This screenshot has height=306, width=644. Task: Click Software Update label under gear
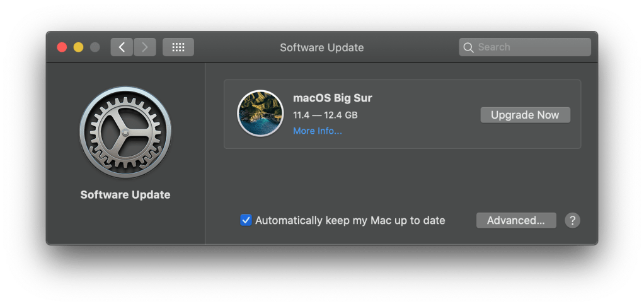coord(125,194)
